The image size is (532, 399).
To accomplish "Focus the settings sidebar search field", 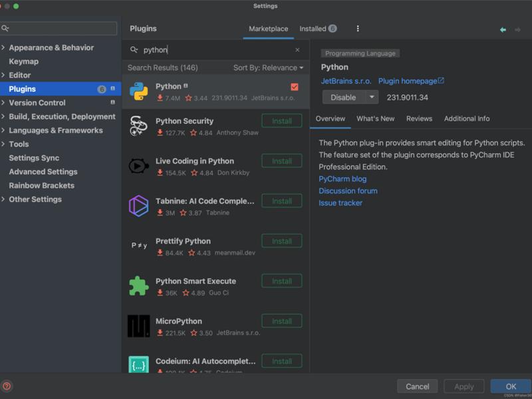I will pyautogui.click(x=59, y=28).
